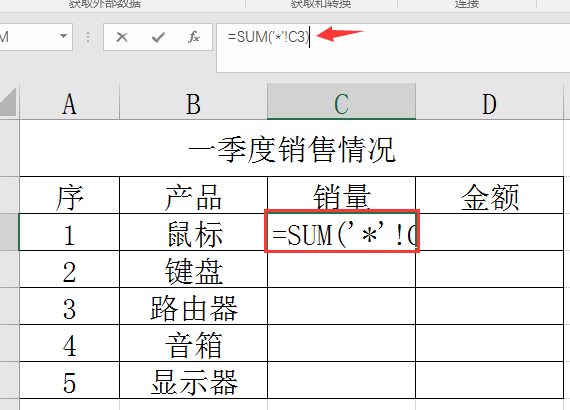Click the 金额 header cell

(490, 196)
